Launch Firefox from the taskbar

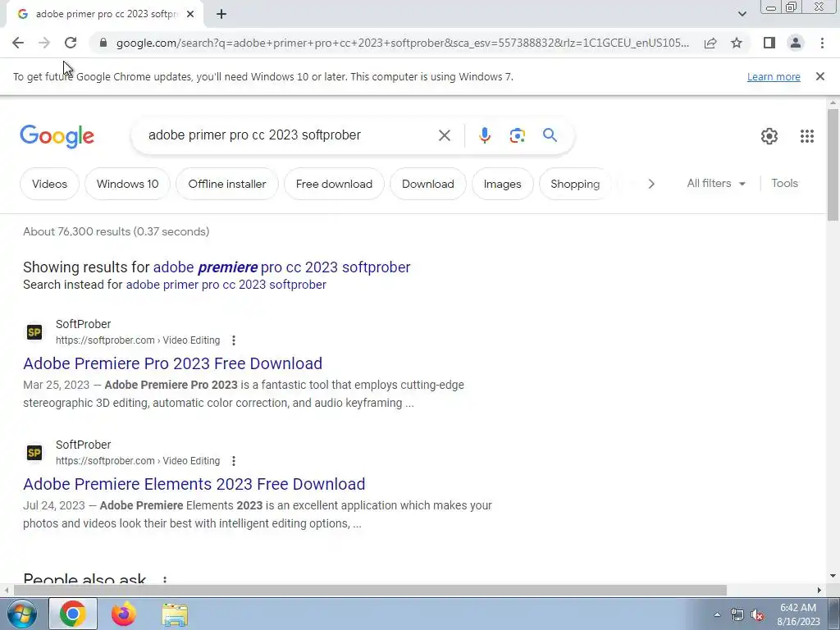point(124,614)
